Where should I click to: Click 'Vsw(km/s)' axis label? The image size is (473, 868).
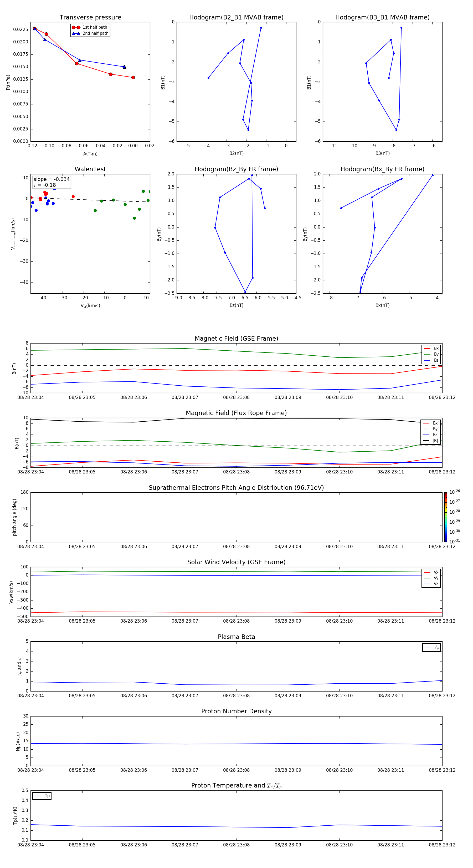click(11, 592)
